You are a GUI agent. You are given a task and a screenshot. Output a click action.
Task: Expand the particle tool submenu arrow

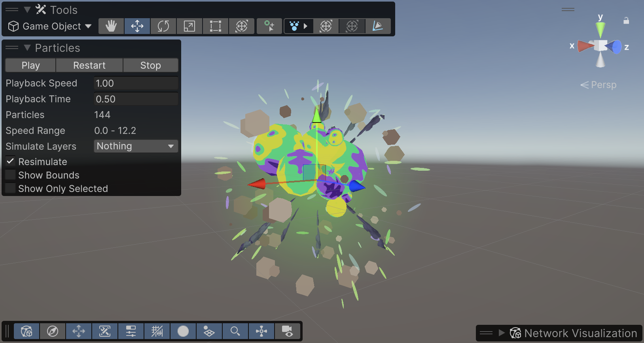pyautogui.click(x=305, y=26)
